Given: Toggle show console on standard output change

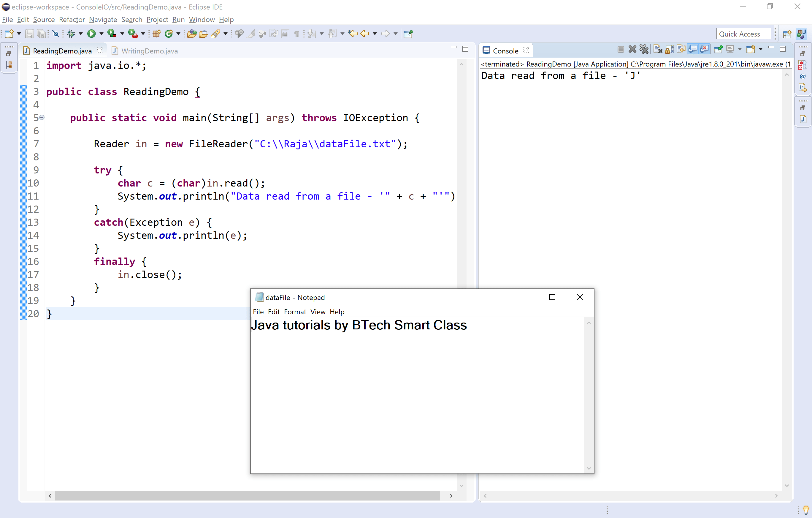Looking at the screenshot, I should coord(693,50).
